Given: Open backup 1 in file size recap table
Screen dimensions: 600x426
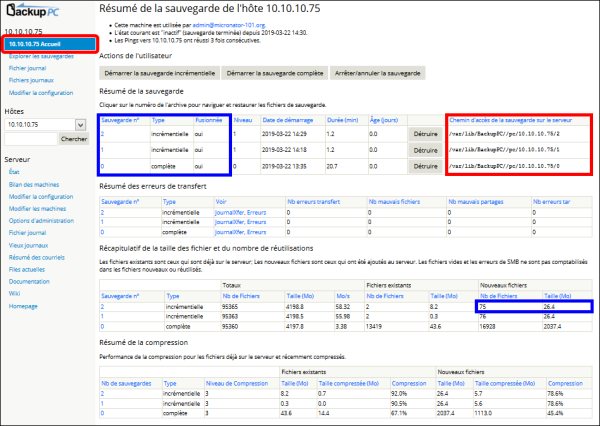Looking at the screenshot, I should [x=102, y=317].
